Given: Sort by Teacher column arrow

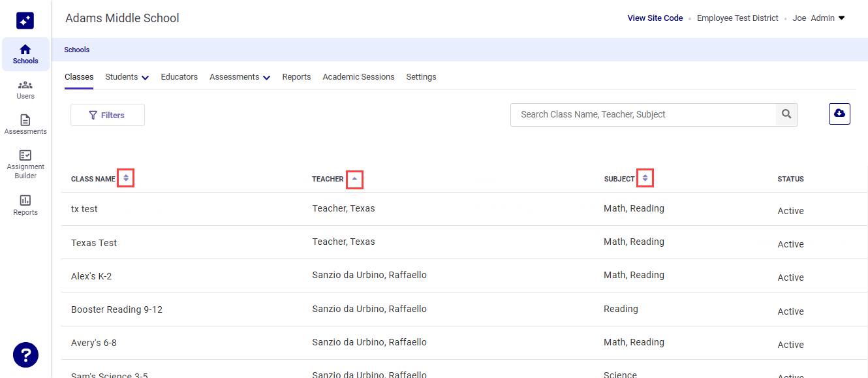Looking at the screenshot, I should tap(354, 179).
